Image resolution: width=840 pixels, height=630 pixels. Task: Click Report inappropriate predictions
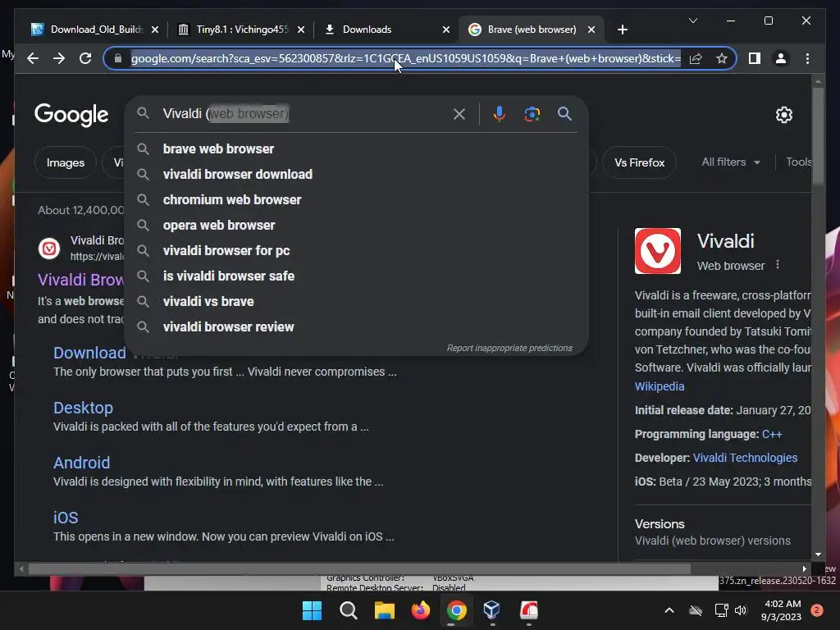(509, 348)
